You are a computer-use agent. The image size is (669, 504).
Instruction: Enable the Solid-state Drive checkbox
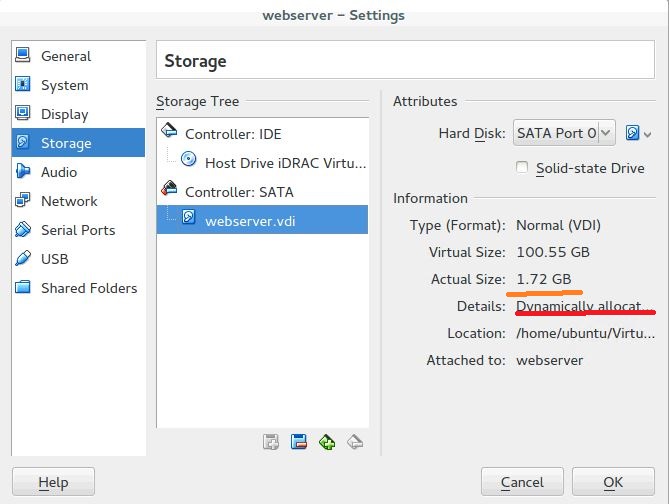point(522,167)
